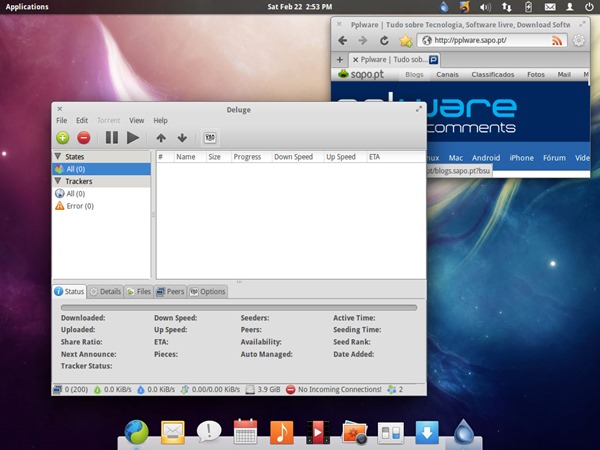Go forward in the browser window
The width and height of the screenshot is (600, 450).
click(362, 40)
